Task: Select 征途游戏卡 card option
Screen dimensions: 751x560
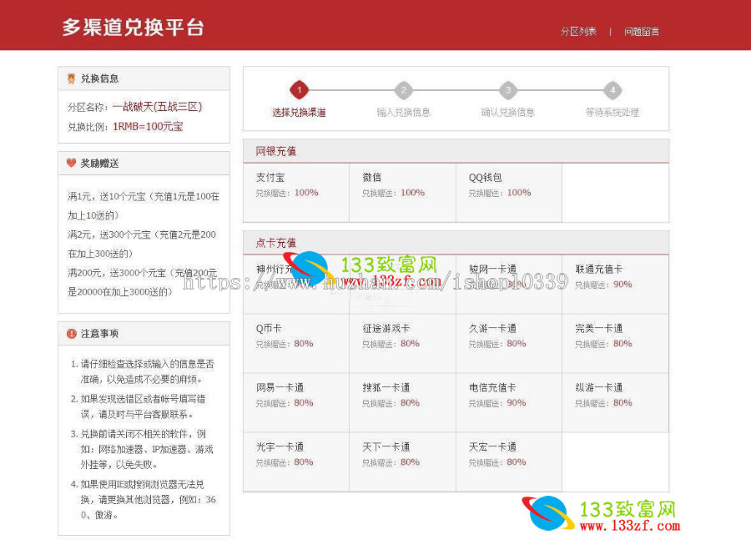Action: (402, 344)
